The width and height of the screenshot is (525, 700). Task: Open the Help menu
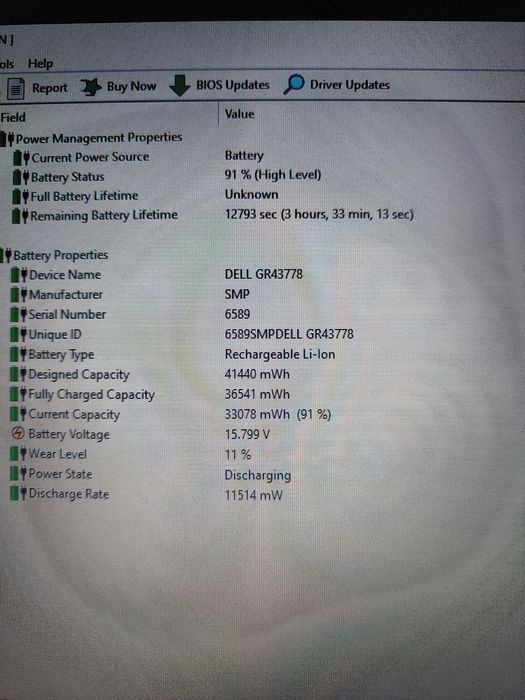coord(40,64)
